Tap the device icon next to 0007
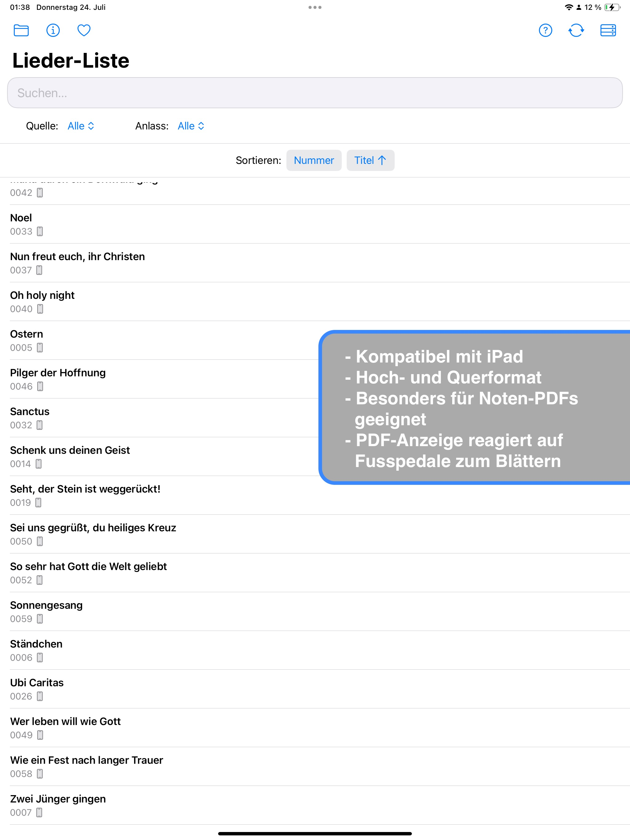The height and width of the screenshot is (840, 630). 39,812
